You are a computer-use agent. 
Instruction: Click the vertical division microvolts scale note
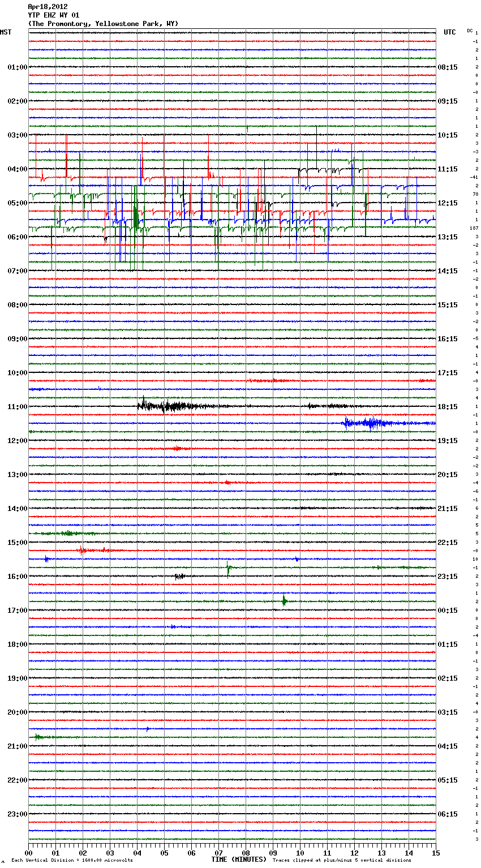pyautogui.click(x=72, y=860)
